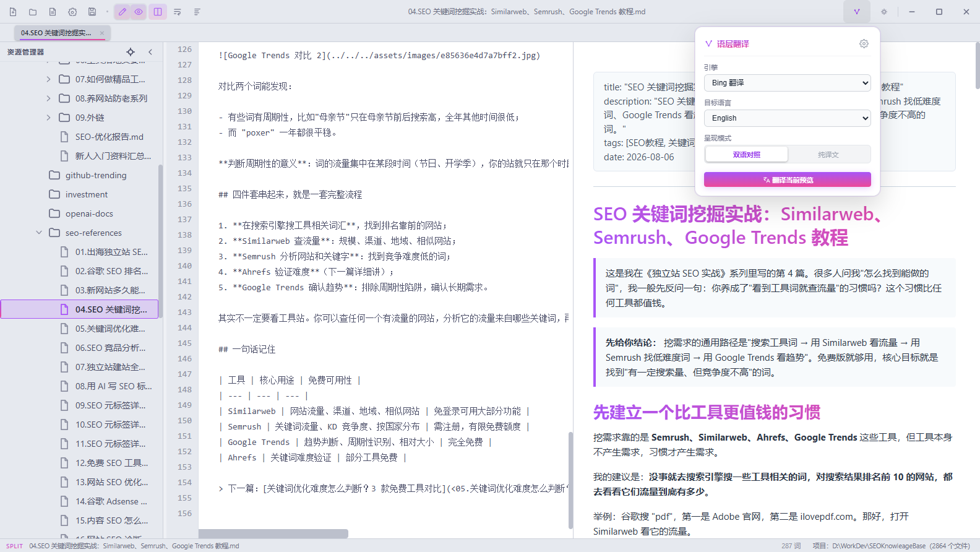Viewport: 980px width, 552px height.
Task: Open the 01.出海独立站 SE file
Action: pos(111,252)
